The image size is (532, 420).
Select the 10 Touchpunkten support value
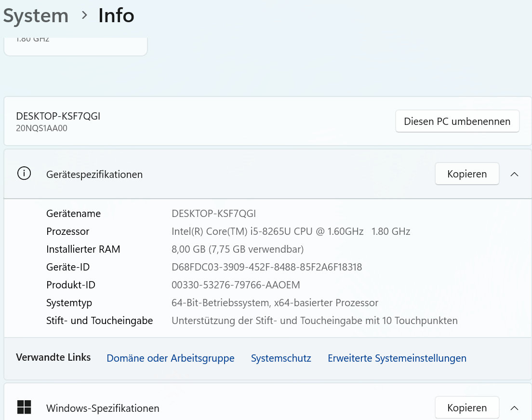pos(315,321)
